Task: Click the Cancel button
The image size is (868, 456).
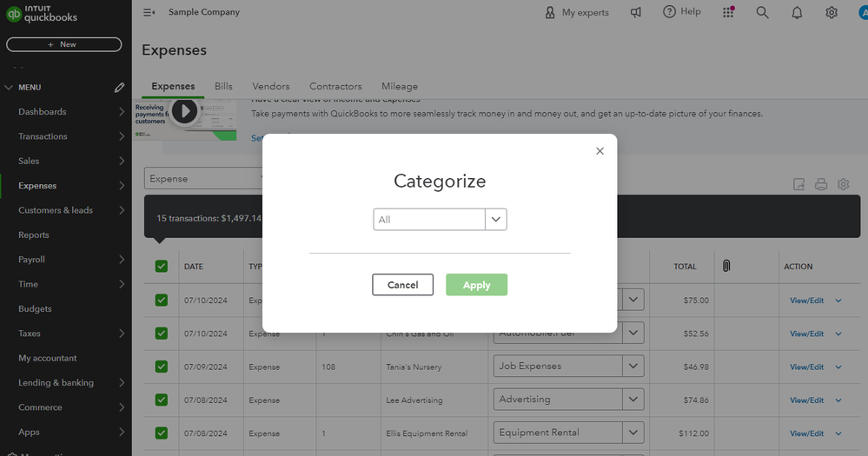Action: [x=402, y=285]
